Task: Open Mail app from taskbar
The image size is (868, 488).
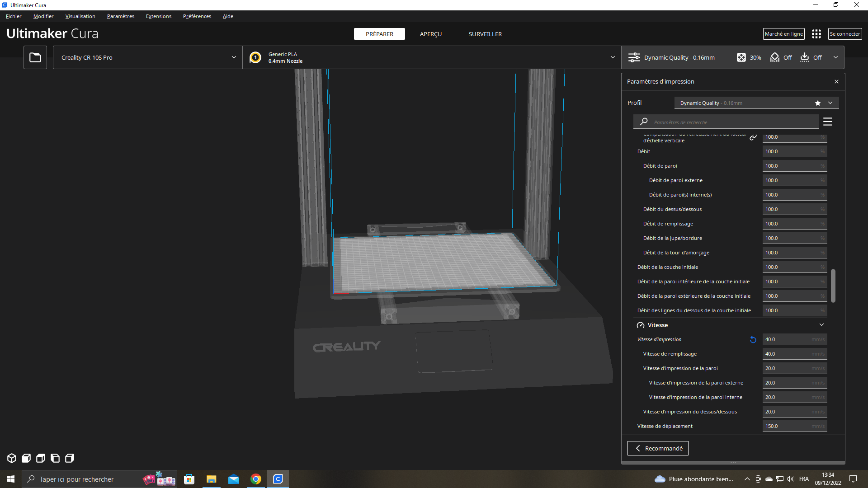Action: pyautogui.click(x=233, y=479)
